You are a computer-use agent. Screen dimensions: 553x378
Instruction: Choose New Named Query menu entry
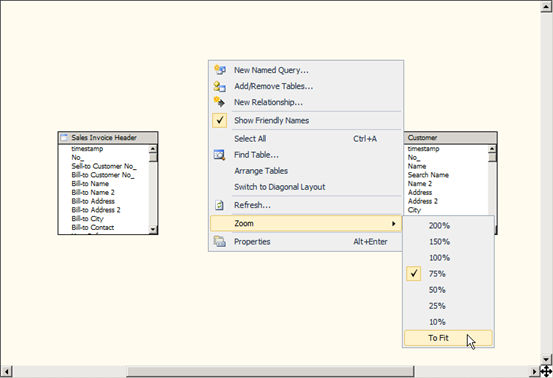click(x=306, y=70)
